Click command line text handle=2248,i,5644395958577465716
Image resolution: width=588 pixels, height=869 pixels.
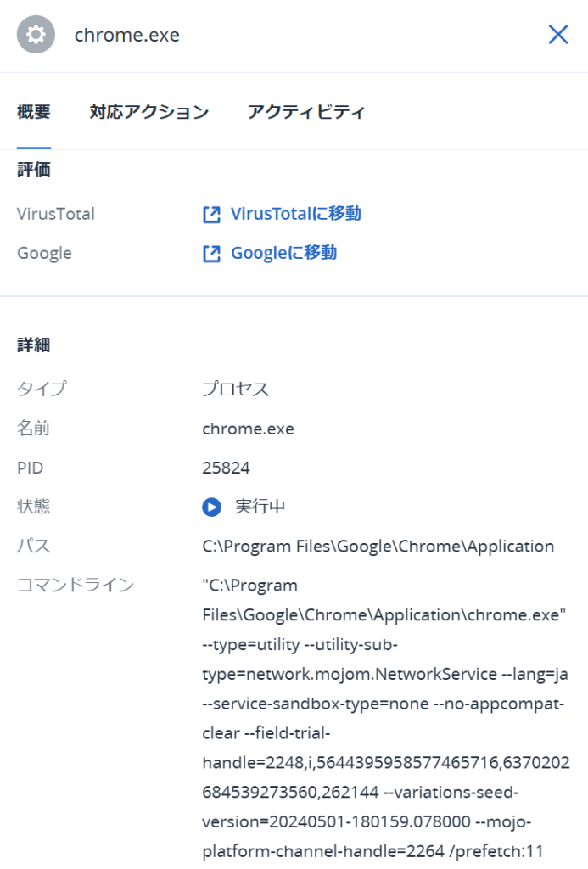[350, 763]
